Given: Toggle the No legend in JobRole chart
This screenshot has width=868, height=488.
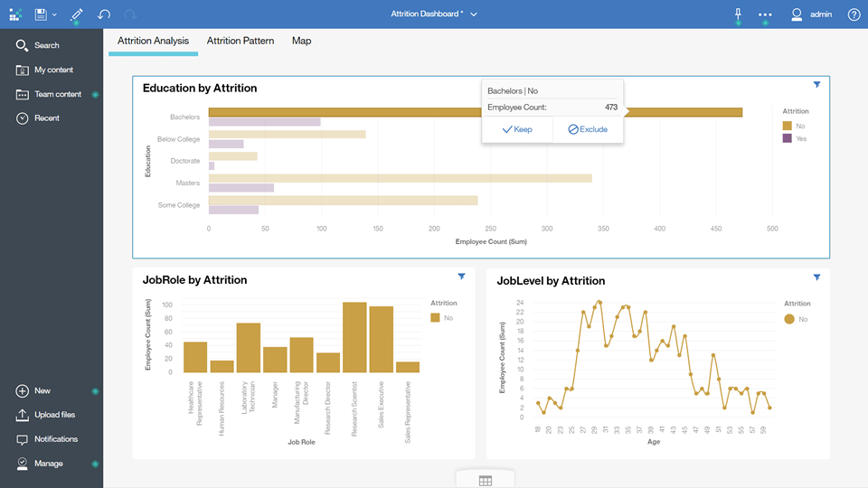Looking at the screenshot, I should (443, 318).
